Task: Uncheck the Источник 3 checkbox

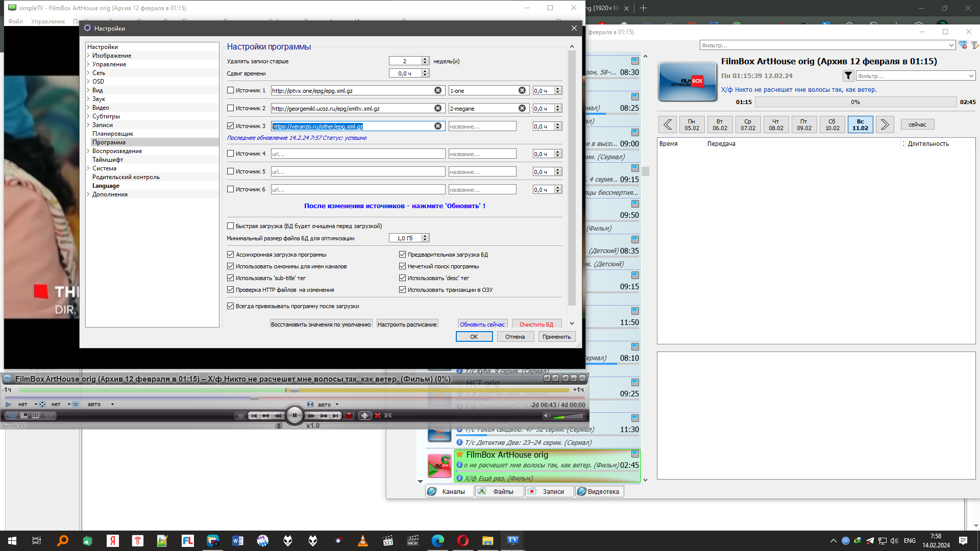Action: tap(230, 126)
